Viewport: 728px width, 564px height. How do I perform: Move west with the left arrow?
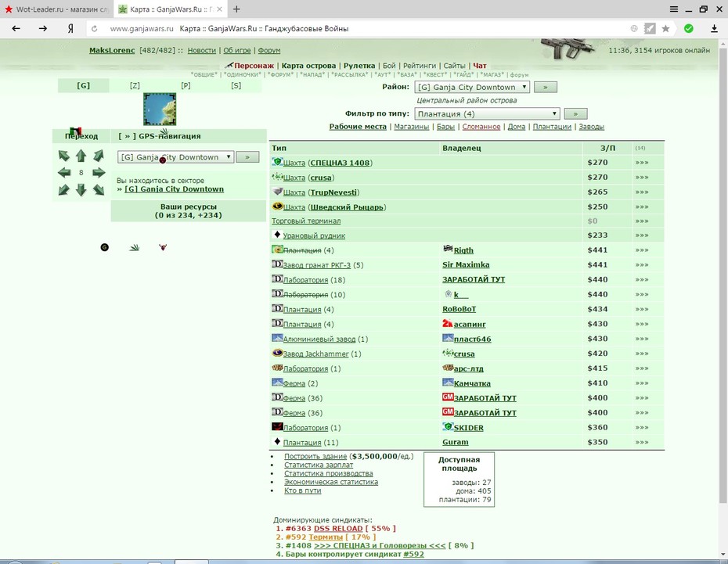pyautogui.click(x=64, y=173)
